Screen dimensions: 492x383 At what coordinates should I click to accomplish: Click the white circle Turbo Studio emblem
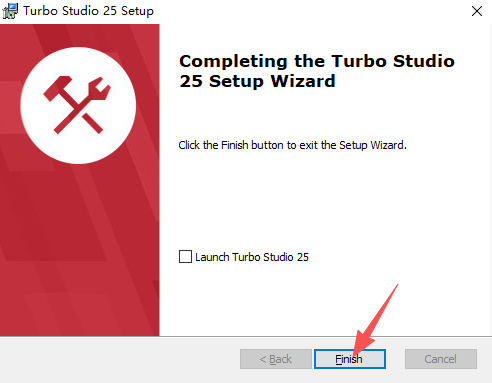pyautogui.click(x=78, y=105)
